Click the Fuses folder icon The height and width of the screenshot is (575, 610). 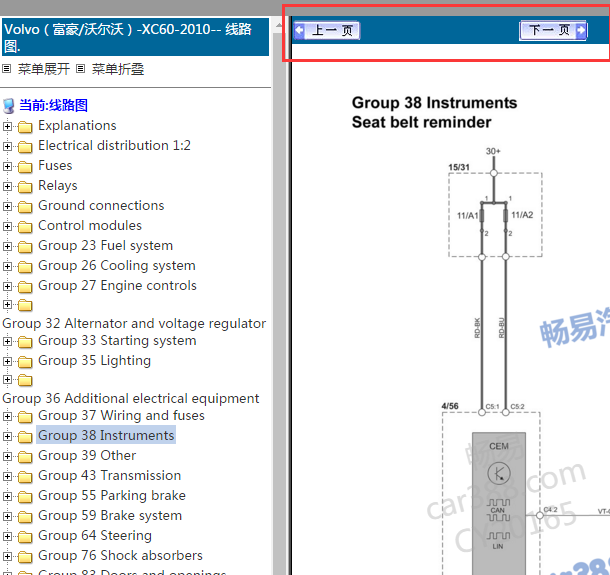point(25,167)
